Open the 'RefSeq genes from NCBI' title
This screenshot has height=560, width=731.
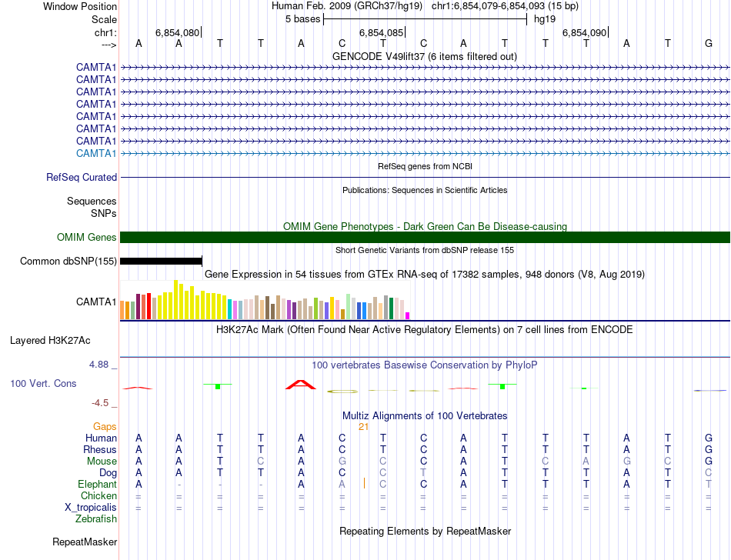click(425, 166)
